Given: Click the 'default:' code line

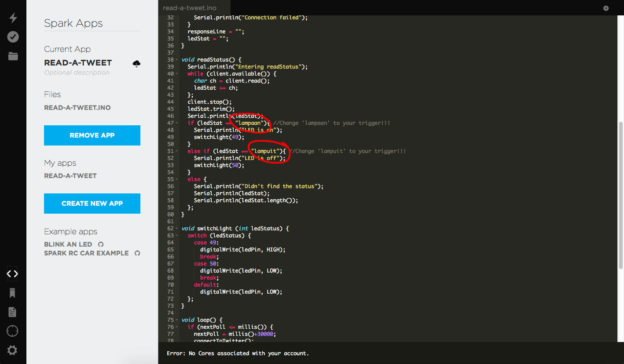Looking at the screenshot, I should (x=206, y=284).
